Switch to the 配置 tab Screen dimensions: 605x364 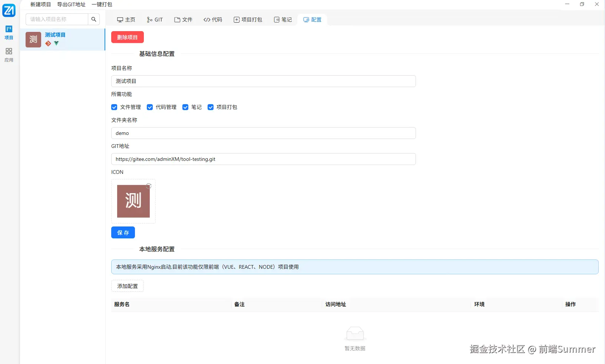tap(312, 20)
